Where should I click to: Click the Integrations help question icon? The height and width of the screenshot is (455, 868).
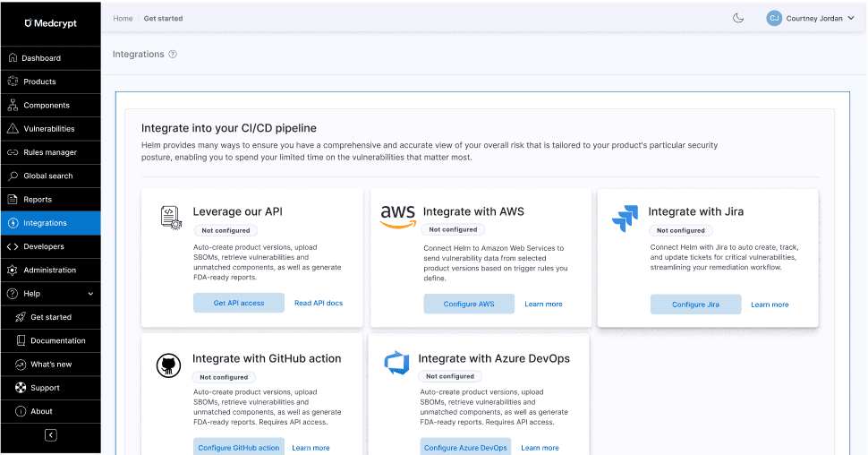tap(173, 55)
